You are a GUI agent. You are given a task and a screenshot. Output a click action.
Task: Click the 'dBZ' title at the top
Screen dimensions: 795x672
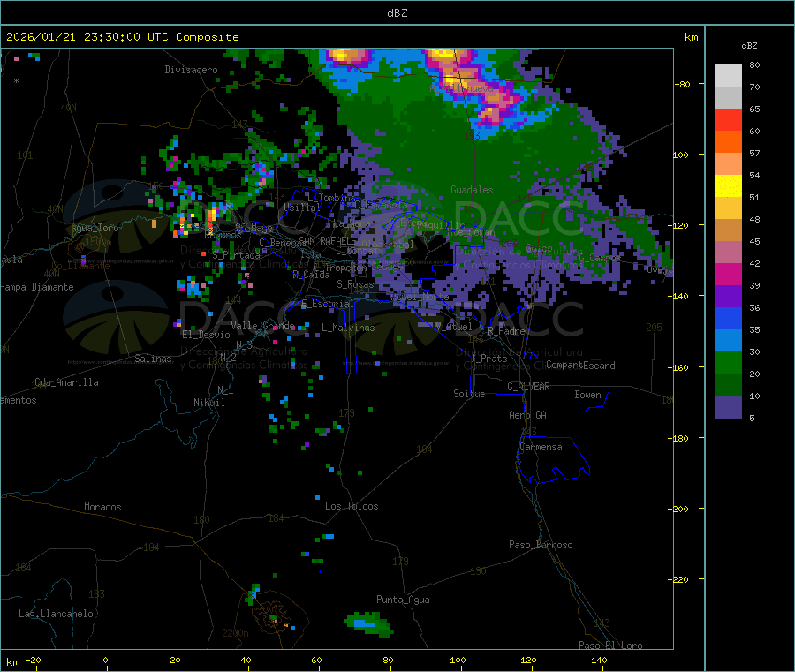(397, 13)
